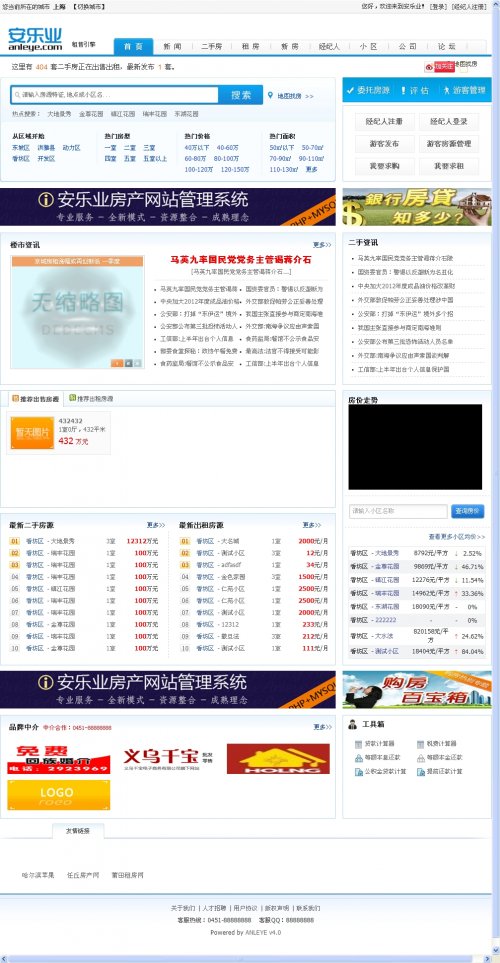Click the 经纪人登录 button
Image resolution: width=500 pixels, height=963 pixels.
[449, 122]
